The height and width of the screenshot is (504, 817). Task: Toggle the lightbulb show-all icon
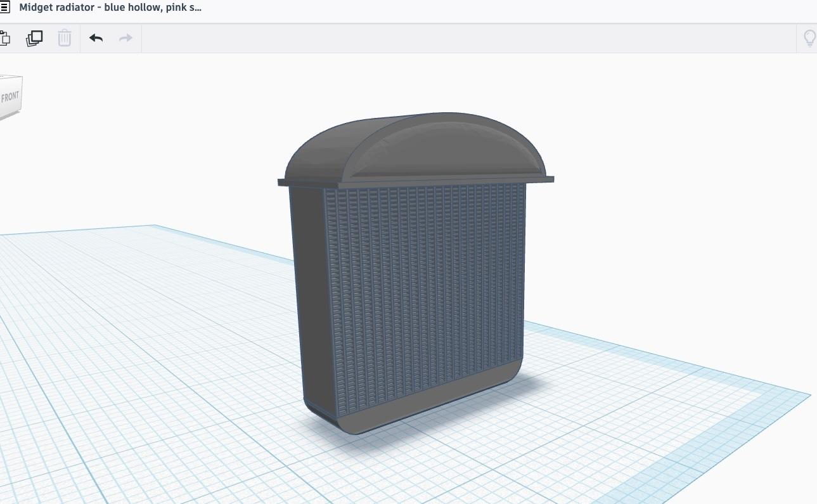pos(809,38)
